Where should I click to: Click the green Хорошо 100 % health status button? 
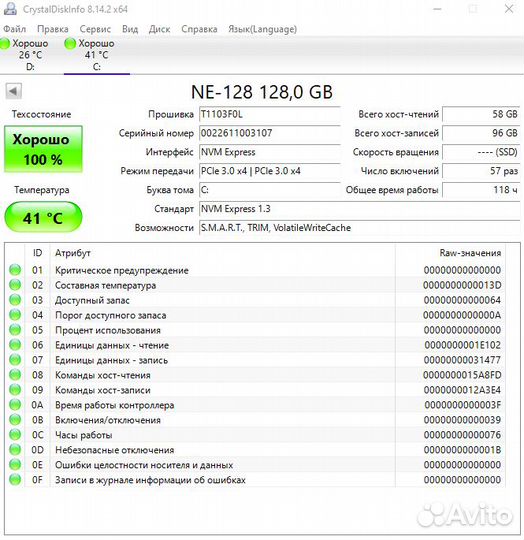[x=43, y=149]
